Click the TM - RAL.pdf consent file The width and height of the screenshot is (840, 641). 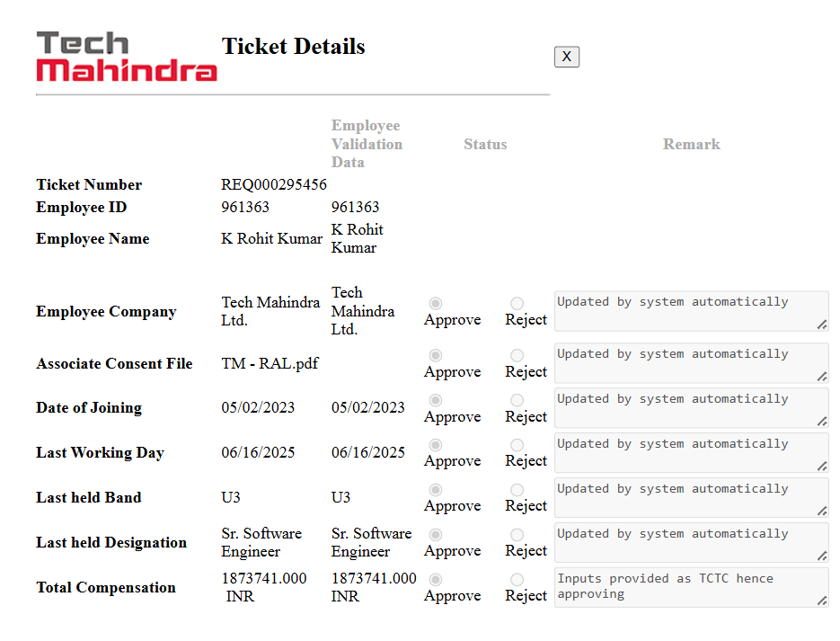pyautogui.click(x=270, y=363)
